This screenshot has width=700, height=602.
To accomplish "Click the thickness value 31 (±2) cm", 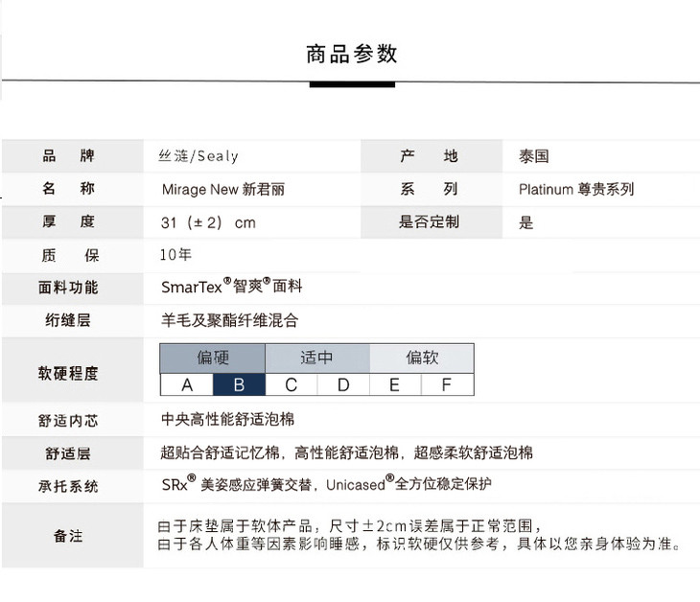I will (208, 222).
